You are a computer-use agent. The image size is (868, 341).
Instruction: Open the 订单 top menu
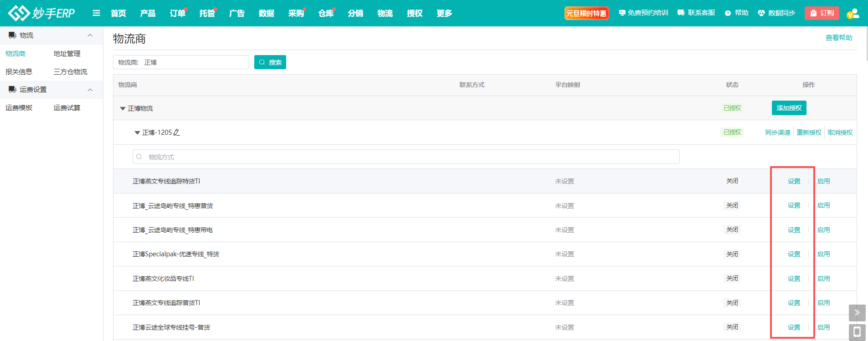click(177, 13)
